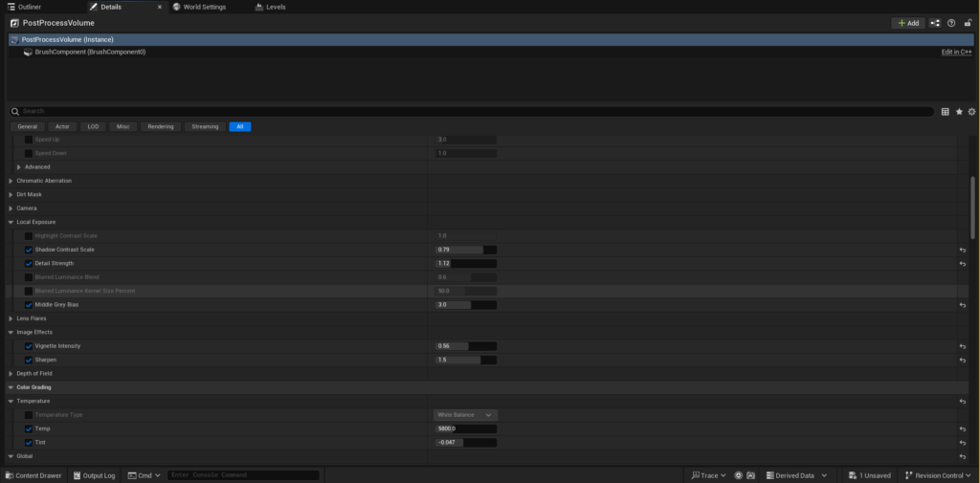Switch to the Levels tab
Screen dimensions: 980x483
[x=271, y=7]
